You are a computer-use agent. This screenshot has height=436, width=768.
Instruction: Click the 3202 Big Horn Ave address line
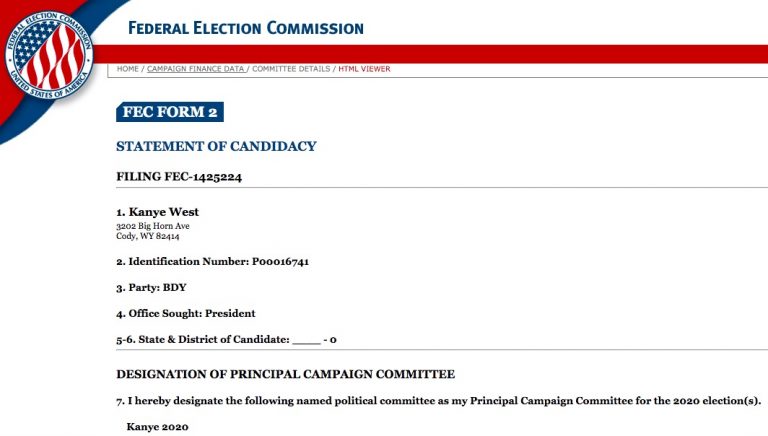click(153, 226)
